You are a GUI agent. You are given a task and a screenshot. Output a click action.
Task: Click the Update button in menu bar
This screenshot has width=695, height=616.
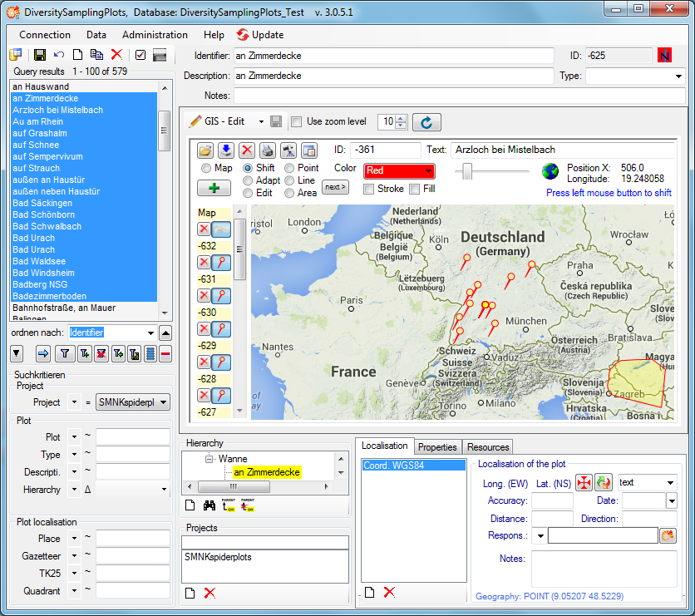(x=260, y=35)
